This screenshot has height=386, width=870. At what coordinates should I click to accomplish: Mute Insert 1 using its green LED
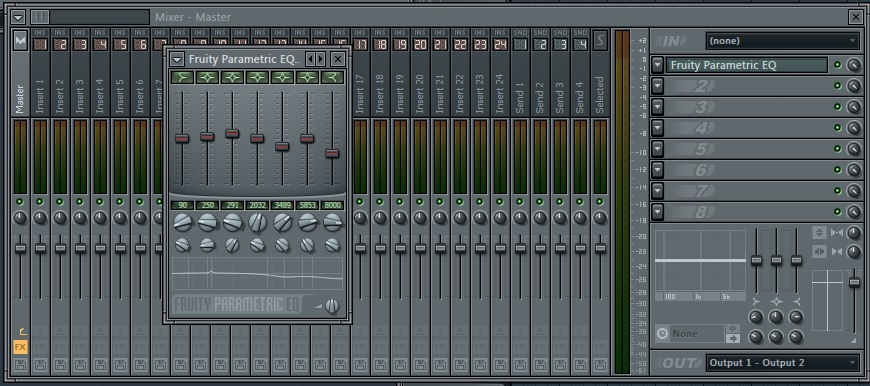coord(41,202)
